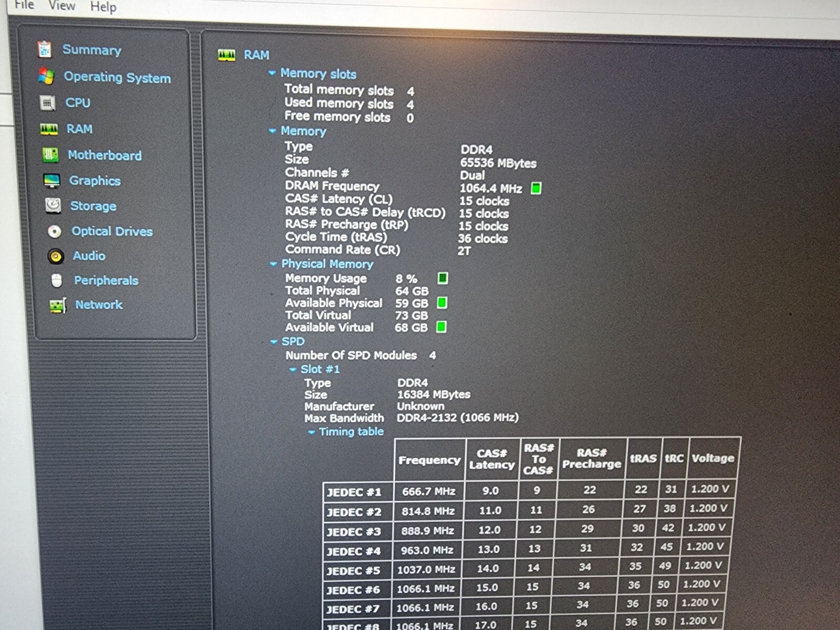Collapse the Memory group

tap(272, 130)
